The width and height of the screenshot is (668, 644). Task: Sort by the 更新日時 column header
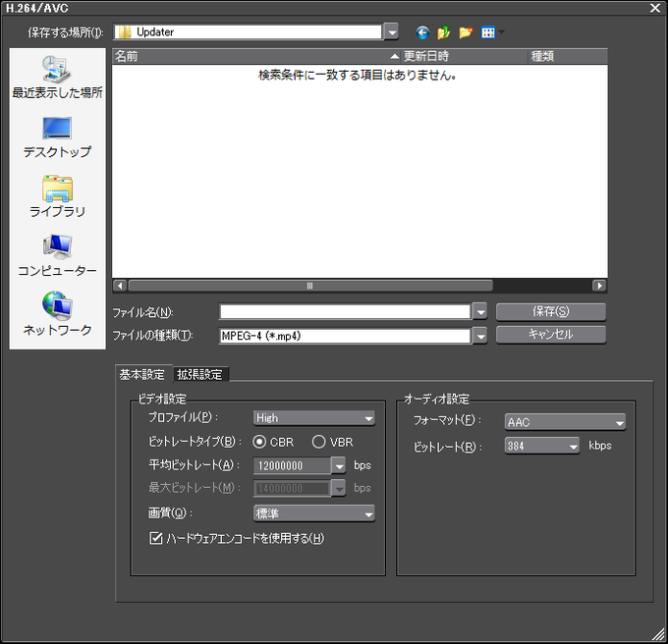click(x=465, y=56)
